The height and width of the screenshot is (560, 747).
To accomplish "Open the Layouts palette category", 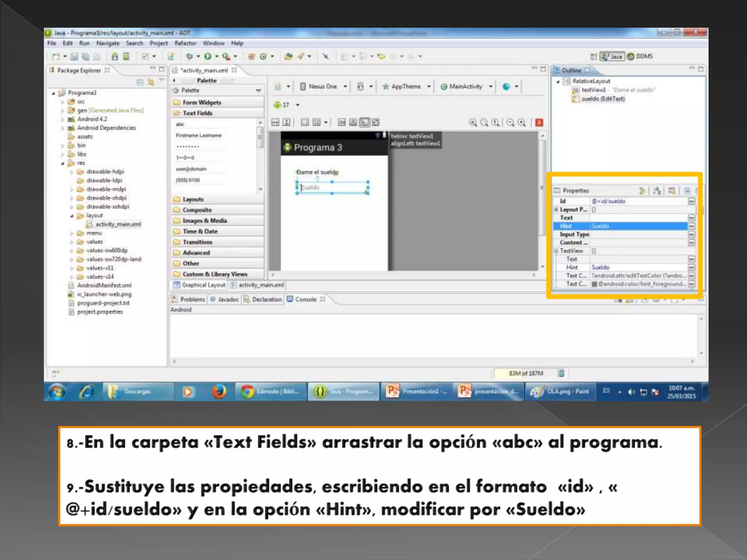I will tap(193, 199).
